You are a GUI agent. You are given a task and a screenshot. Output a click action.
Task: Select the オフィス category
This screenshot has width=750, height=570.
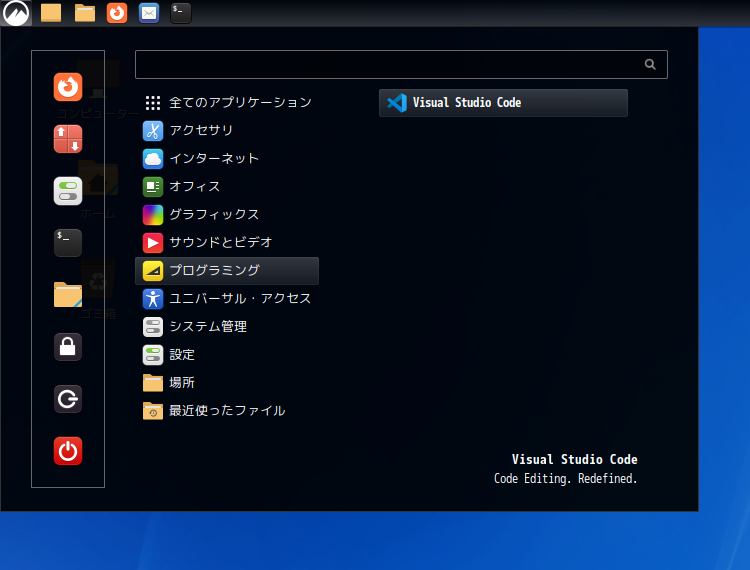click(x=227, y=186)
